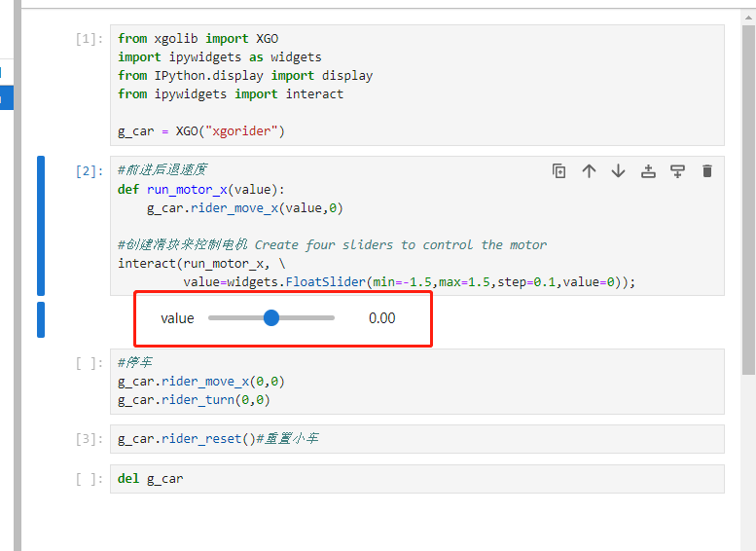
Task: Click 'from ipywidgets import interact' line
Action: click(x=231, y=94)
